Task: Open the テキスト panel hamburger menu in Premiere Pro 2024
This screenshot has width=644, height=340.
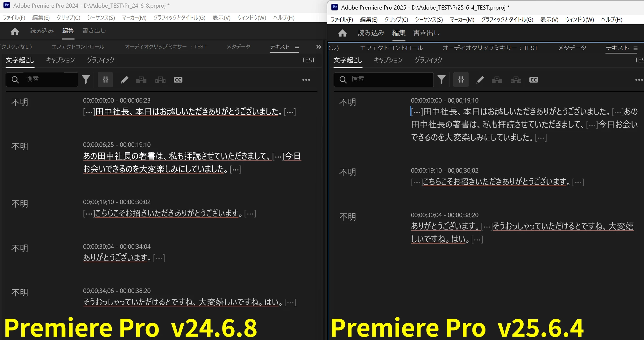Action: point(297,47)
